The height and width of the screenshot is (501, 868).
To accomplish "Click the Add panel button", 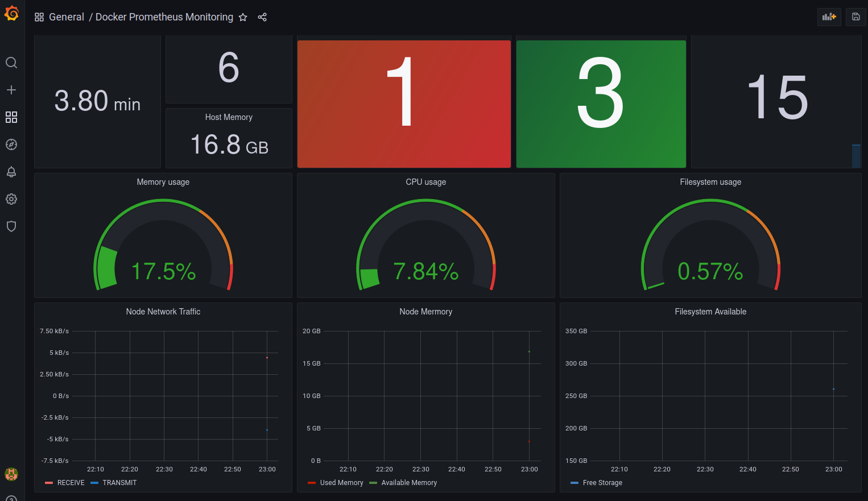I will pyautogui.click(x=829, y=17).
